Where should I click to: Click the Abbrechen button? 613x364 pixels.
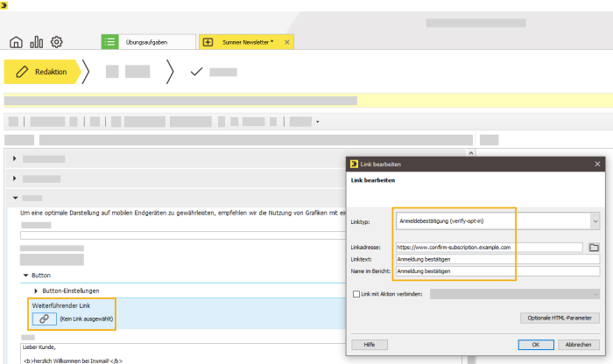pos(578,345)
